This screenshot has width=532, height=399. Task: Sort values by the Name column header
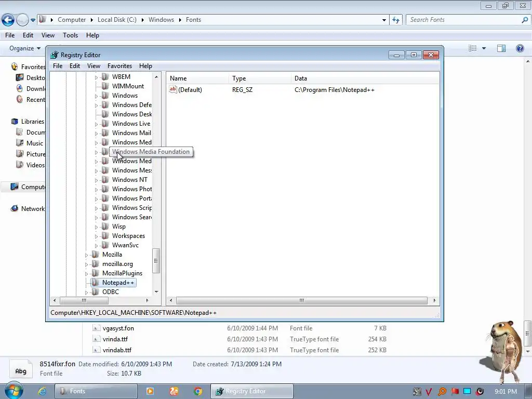point(198,78)
